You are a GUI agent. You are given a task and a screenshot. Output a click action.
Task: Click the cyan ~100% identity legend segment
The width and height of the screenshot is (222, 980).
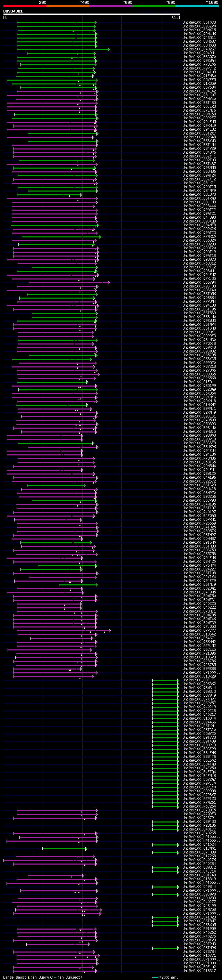pyautogui.click(x=197, y=7)
